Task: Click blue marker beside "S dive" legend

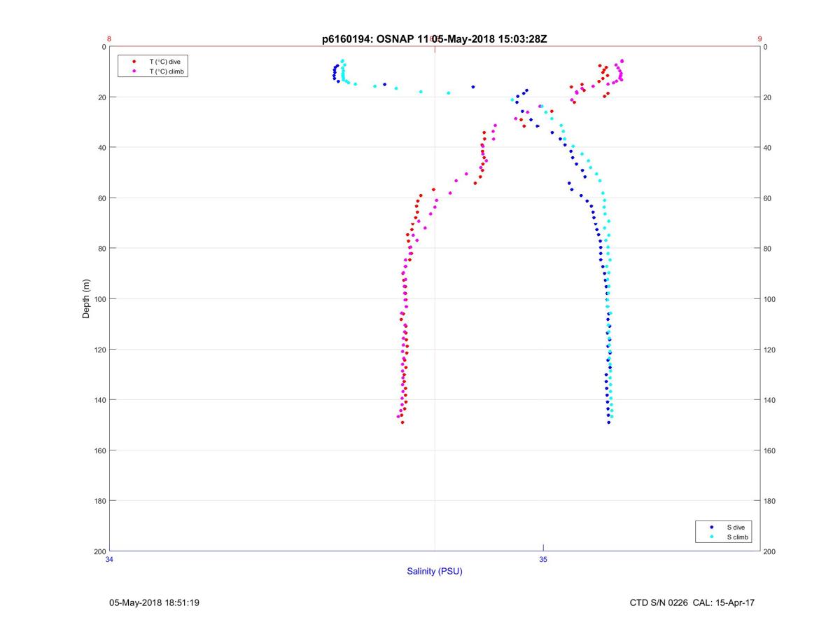Action: tap(711, 527)
